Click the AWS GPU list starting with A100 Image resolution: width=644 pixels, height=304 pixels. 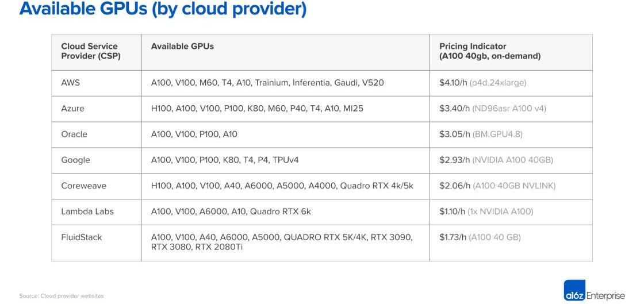[267, 83]
